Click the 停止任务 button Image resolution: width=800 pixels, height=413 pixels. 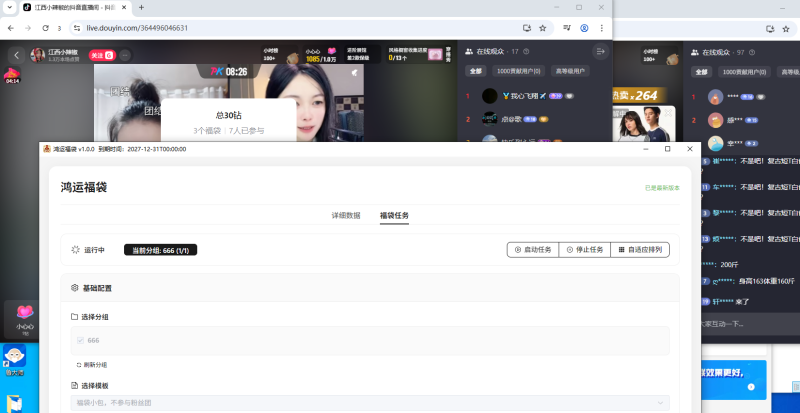click(584, 250)
